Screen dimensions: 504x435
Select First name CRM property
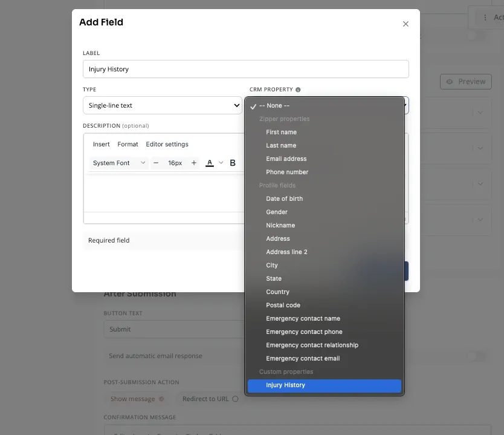[325, 132]
